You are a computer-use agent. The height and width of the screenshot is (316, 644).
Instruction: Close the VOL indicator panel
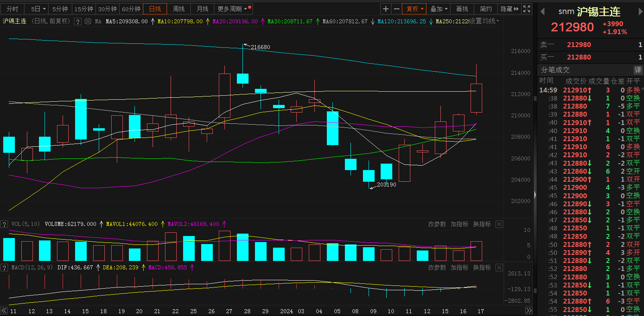point(499,224)
